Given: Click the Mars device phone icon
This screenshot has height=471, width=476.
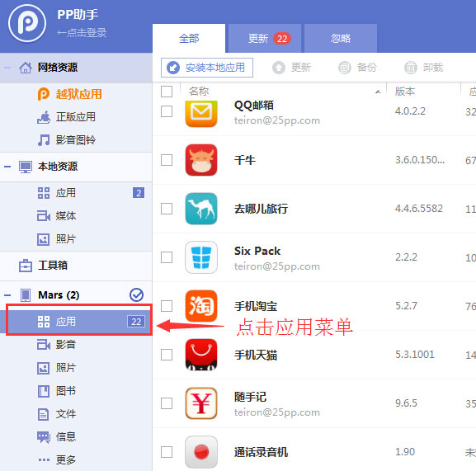Looking at the screenshot, I should pos(26,295).
